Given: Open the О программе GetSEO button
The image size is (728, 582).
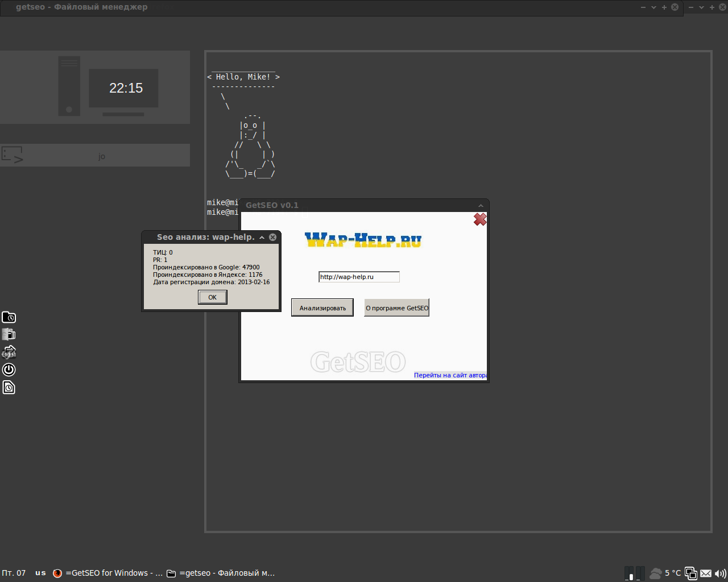Looking at the screenshot, I should click(x=397, y=307).
